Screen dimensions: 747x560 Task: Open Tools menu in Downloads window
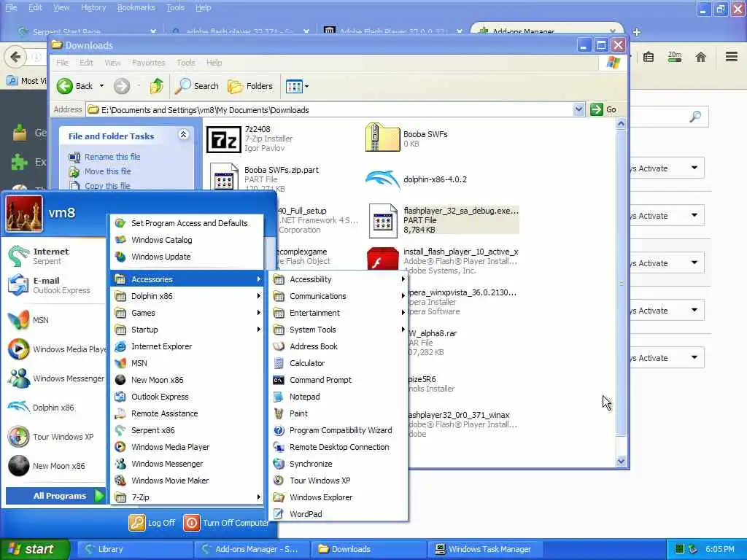tap(186, 63)
